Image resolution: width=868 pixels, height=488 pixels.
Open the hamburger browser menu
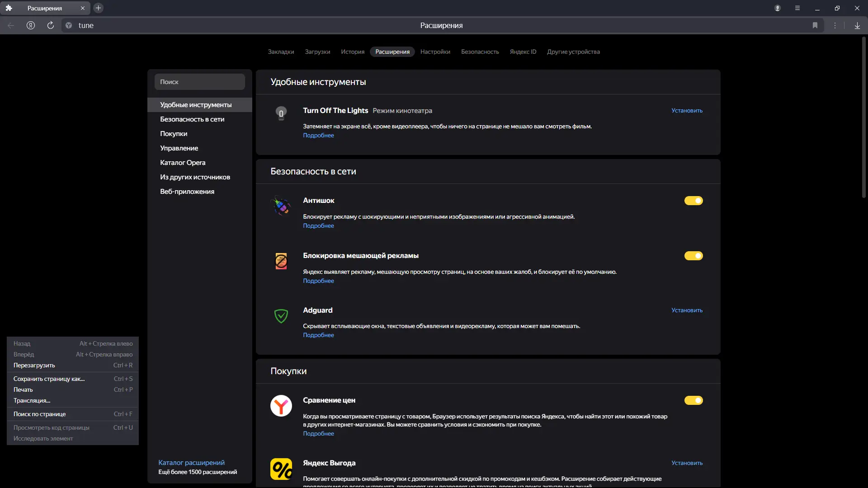pos(797,8)
